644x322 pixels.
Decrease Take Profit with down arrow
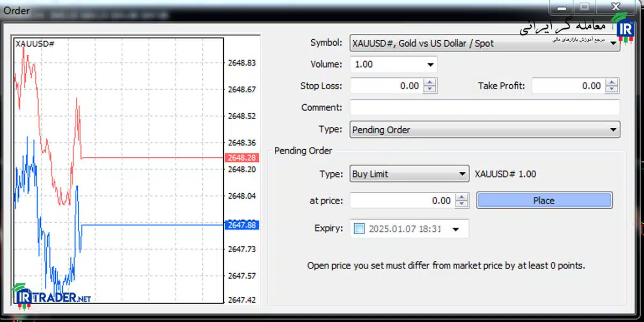tap(612, 90)
